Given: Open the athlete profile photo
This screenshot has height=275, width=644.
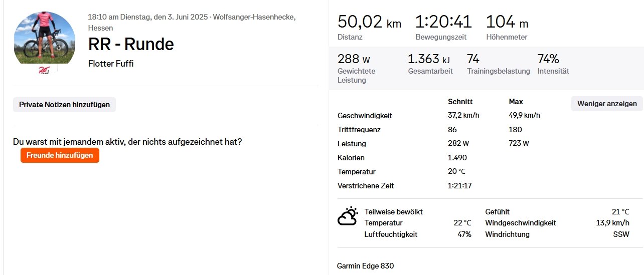Looking at the screenshot, I should (45, 38).
